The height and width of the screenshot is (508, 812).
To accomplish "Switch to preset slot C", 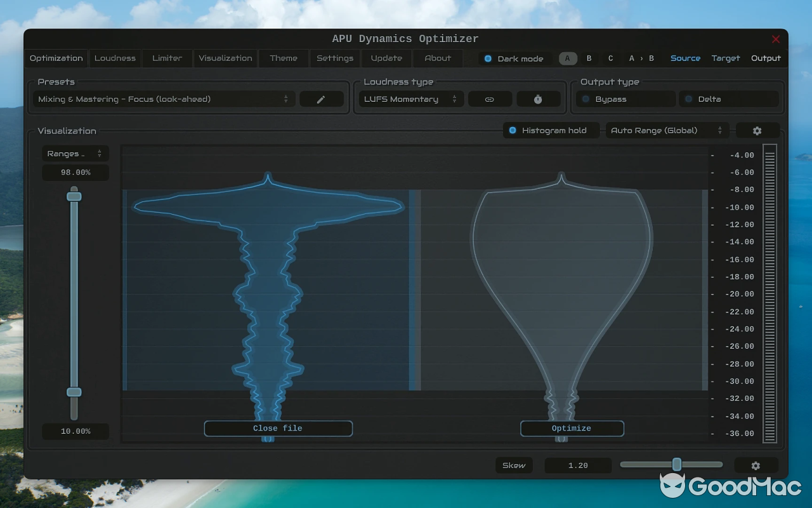I will 610,58.
